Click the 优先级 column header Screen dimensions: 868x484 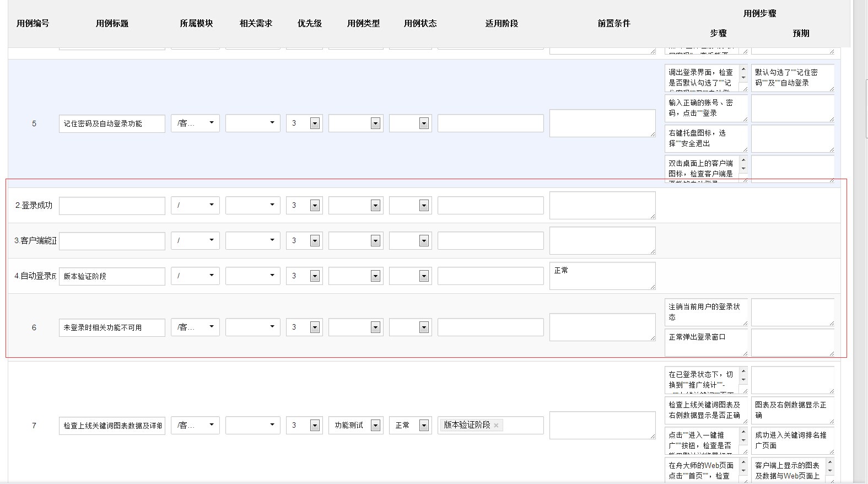point(309,23)
